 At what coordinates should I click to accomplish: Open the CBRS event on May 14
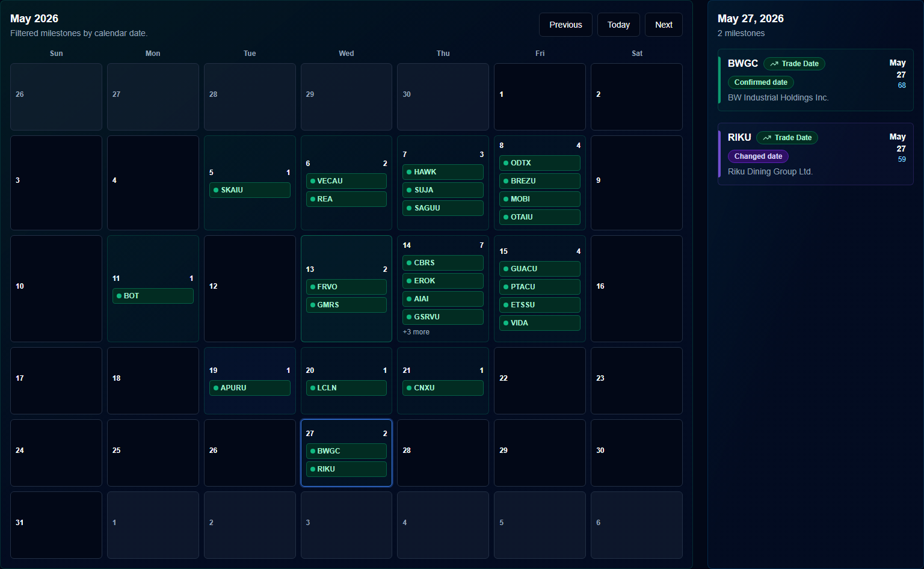coord(443,263)
